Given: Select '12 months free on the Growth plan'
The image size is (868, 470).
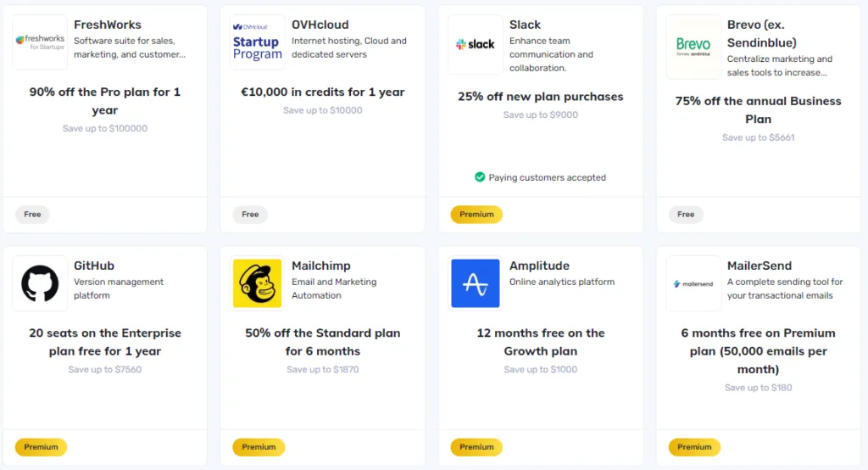Looking at the screenshot, I should [x=540, y=342].
